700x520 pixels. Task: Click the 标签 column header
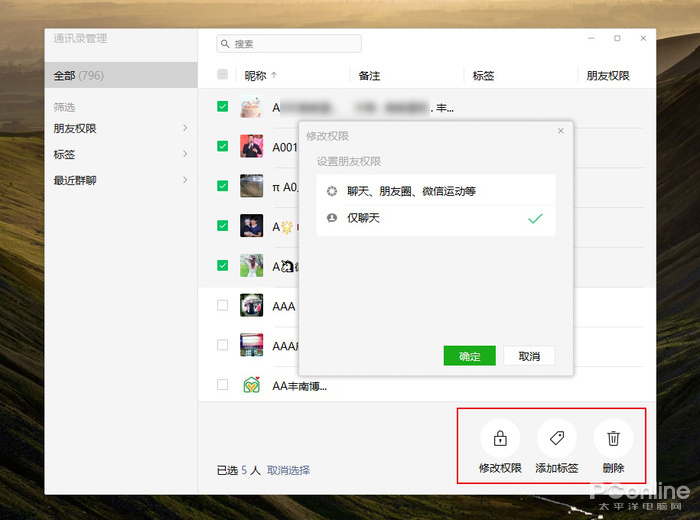pos(483,76)
